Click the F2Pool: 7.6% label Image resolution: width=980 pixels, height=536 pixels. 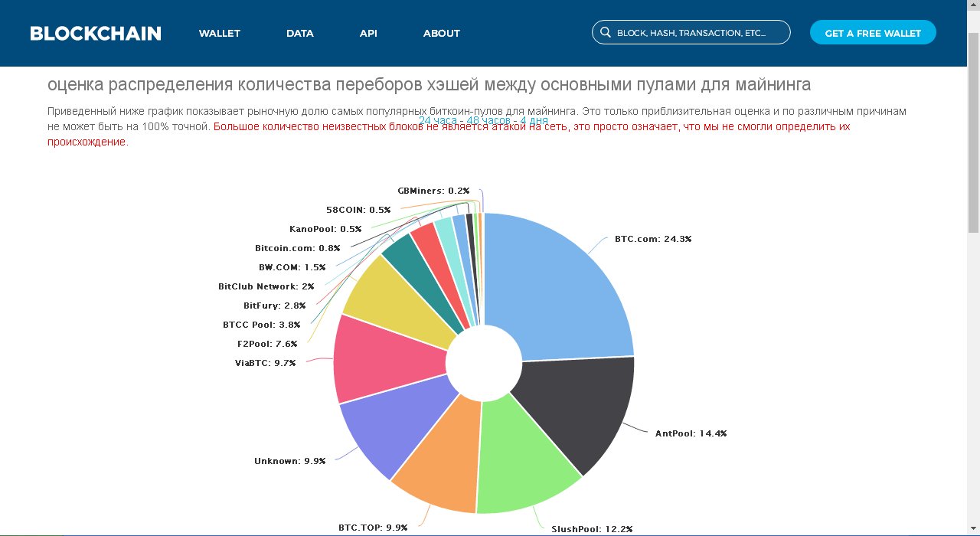[x=267, y=344]
